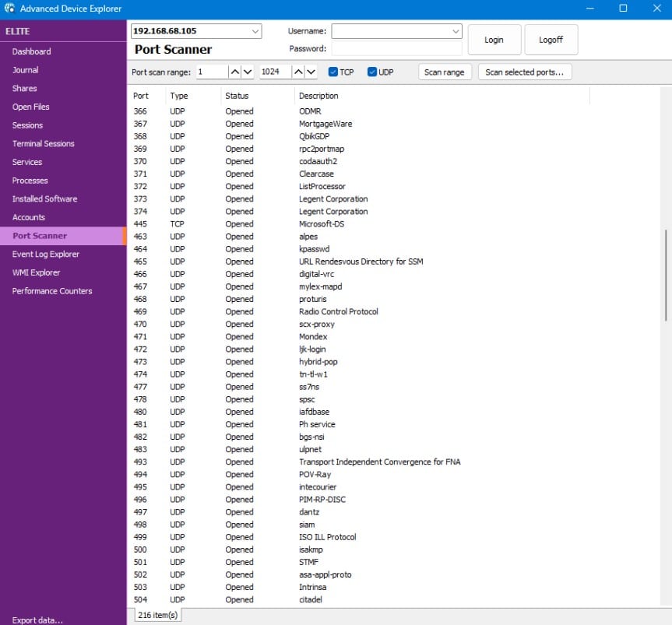
Task: Click the start port input field
Action: tap(212, 72)
